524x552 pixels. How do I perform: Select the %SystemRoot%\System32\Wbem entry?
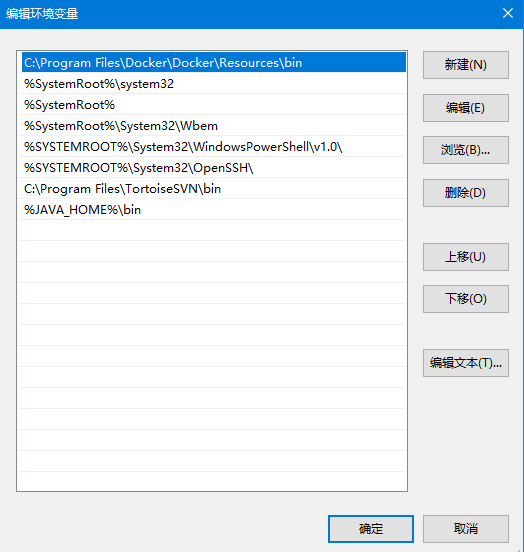(214, 126)
